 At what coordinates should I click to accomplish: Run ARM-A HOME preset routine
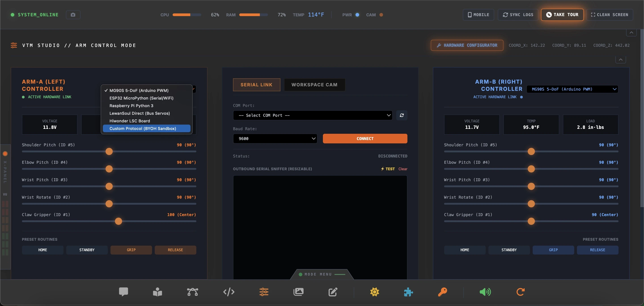coord(42,250)
